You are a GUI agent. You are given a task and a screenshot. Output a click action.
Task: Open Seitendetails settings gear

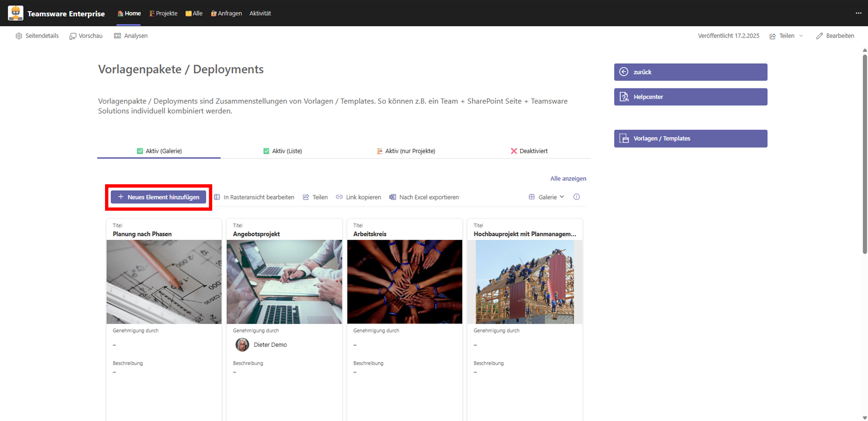pos(19,36)
